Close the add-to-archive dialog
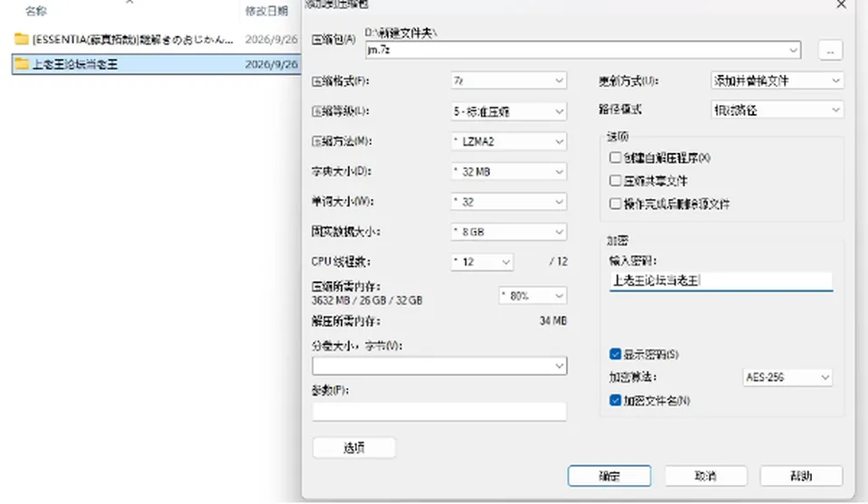Image resolution: width=868 pixels, height=504 pixels. click(x=841, y=5)
